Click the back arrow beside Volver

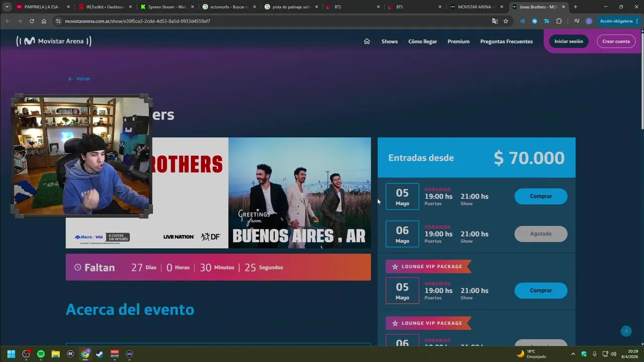(70, 79)
